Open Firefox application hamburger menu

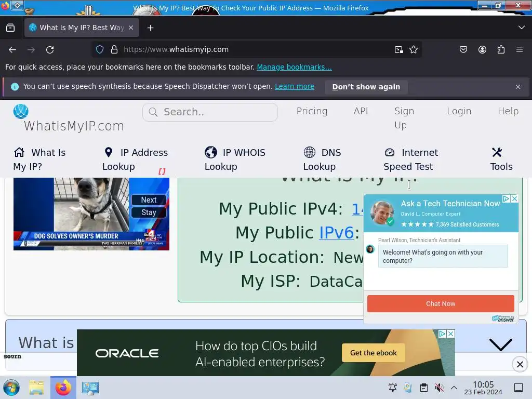coord(520,49)
